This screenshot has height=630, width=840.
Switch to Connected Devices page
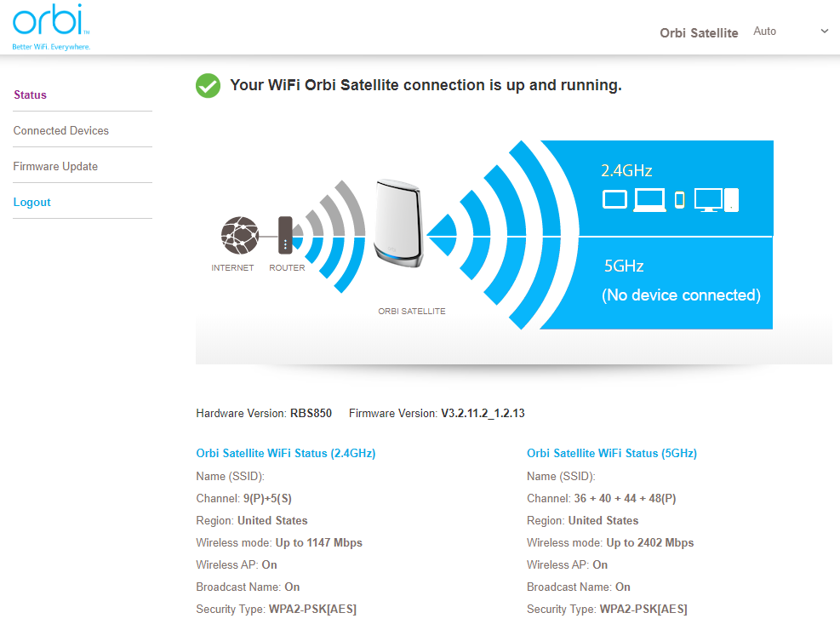pyautogui.click(x=60, y=130)
